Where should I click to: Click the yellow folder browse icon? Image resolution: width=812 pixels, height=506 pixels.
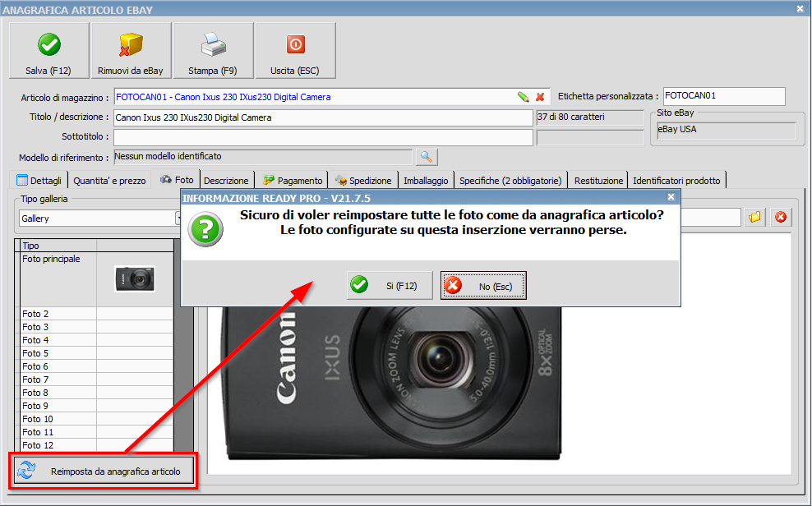pyautogui.click(x=755, y=218)
